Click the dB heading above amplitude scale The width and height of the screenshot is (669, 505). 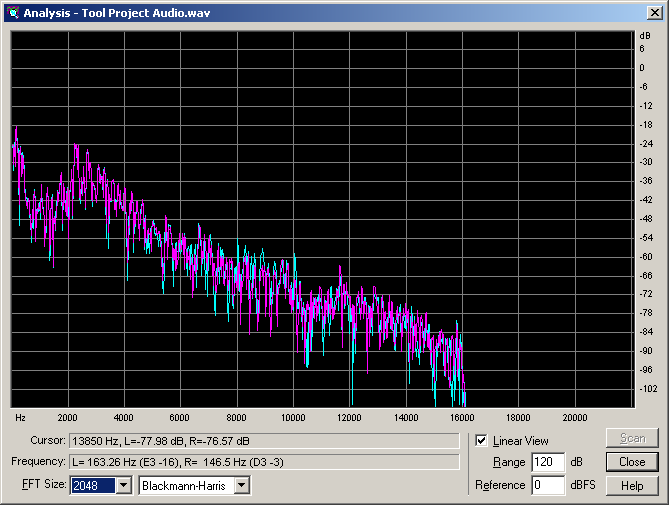pos(645,36)
